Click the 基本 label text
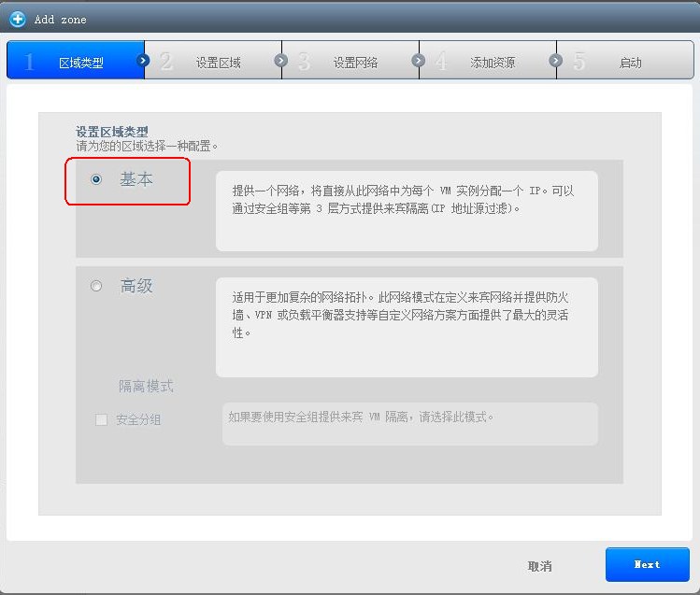 coord(136,179)
